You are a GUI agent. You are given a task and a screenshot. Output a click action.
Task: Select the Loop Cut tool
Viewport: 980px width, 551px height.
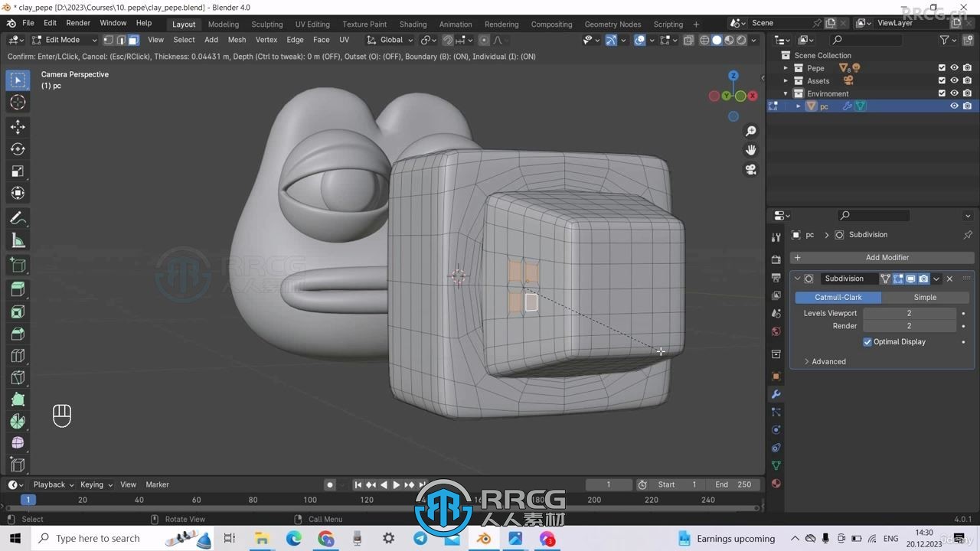click(18, 356)
